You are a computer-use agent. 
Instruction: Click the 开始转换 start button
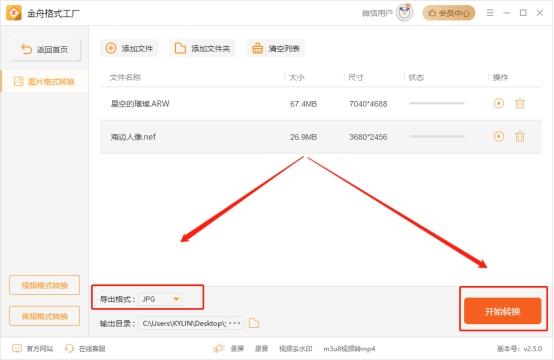click(502, 311)
